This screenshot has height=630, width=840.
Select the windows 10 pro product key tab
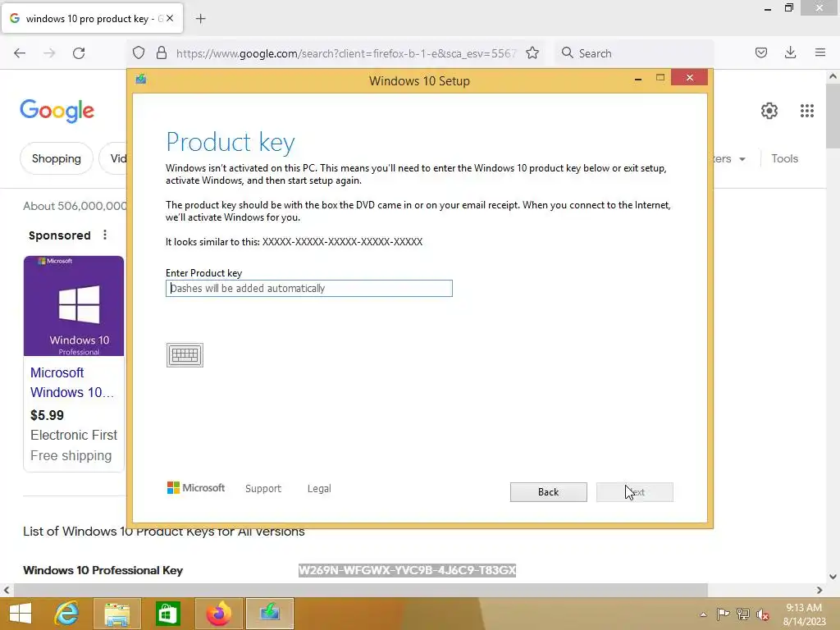(92, 19)
